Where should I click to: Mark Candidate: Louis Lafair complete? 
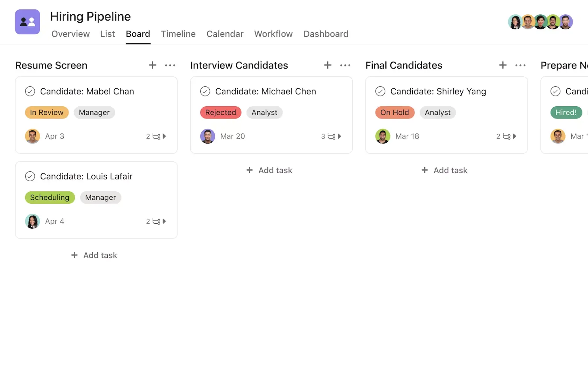[30, 176]
